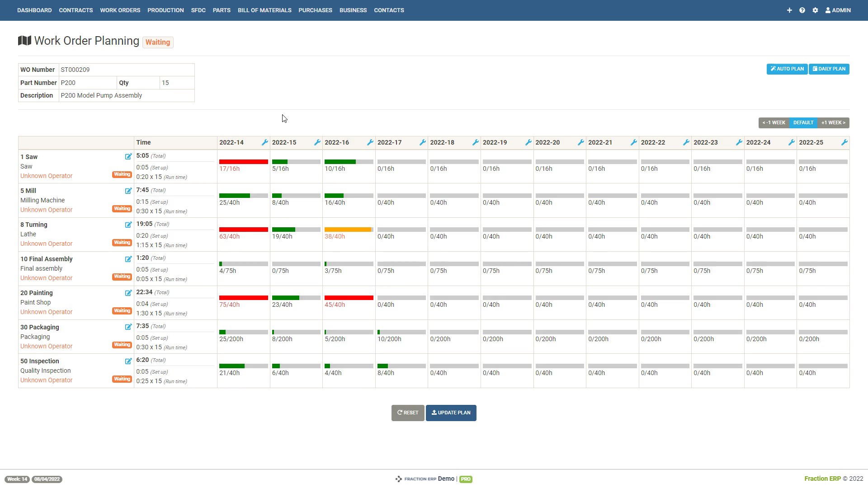Go to the Work Orders menu
Viewport: 868px width, 488px height.
tap(120, 10)
